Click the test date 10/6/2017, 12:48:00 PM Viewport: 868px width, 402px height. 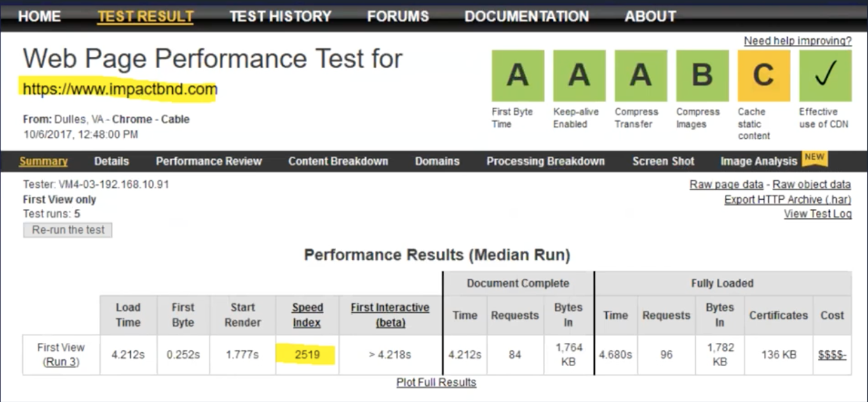81,134
